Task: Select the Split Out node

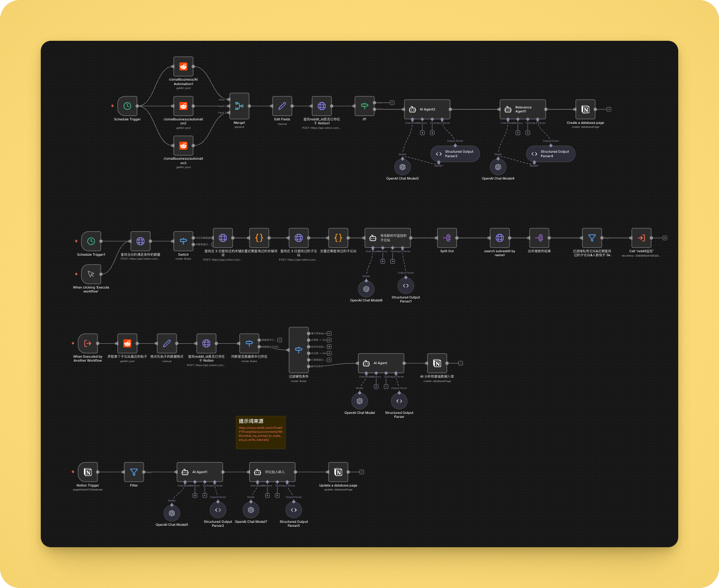Action: (447, 238)
